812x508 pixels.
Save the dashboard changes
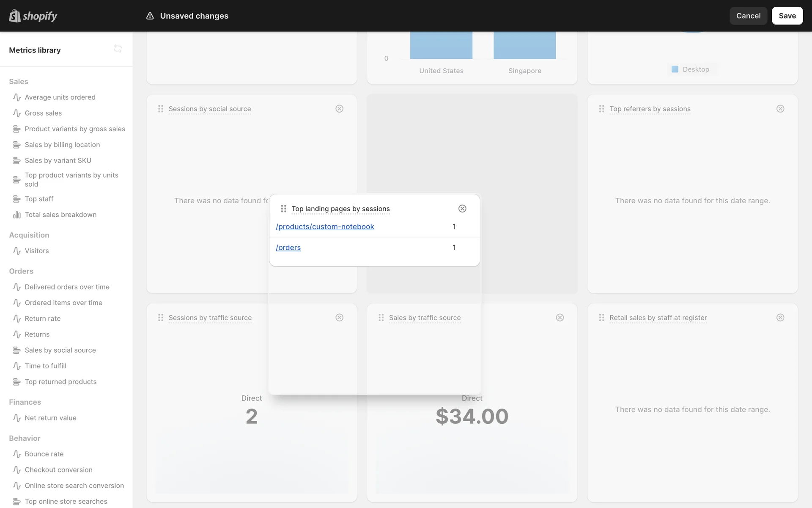(787, 16)
